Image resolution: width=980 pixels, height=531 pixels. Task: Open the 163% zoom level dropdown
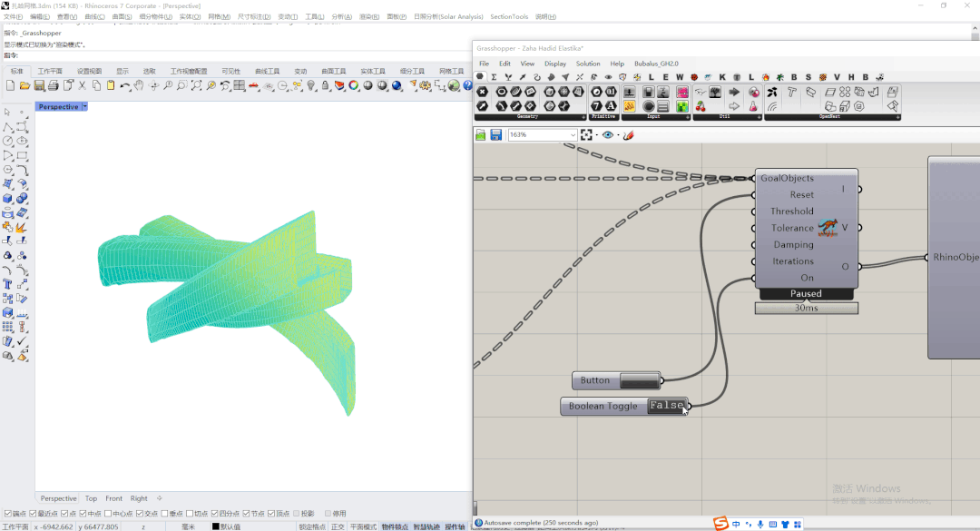point(572,134)
